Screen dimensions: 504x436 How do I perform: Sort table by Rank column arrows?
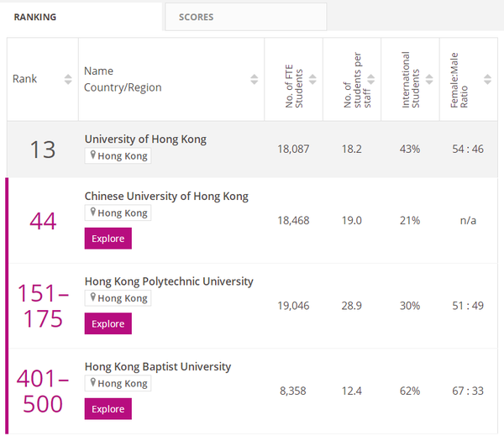[x=68, y=80]
